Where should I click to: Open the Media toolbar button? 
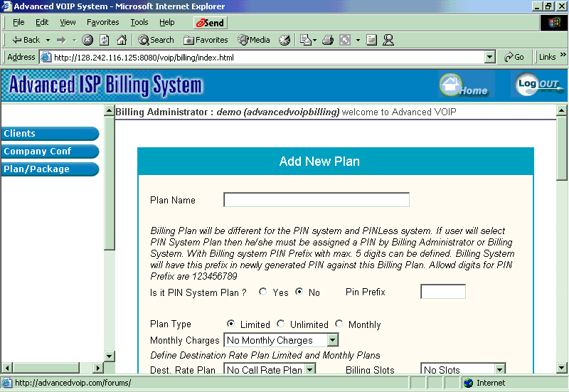(x=254, y=40)
